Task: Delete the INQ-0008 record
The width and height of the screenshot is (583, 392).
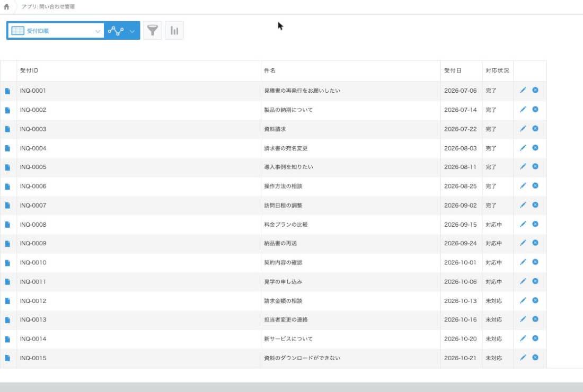Action: click(x=535, y=224)
